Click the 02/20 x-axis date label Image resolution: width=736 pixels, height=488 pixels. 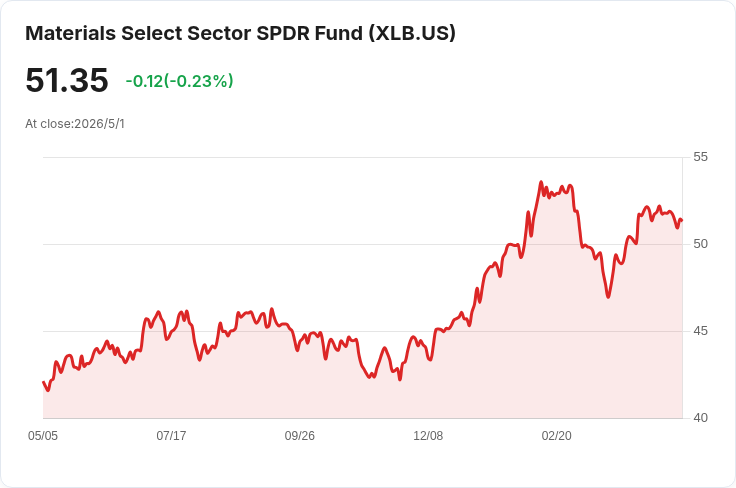click(x=557, y=436)
